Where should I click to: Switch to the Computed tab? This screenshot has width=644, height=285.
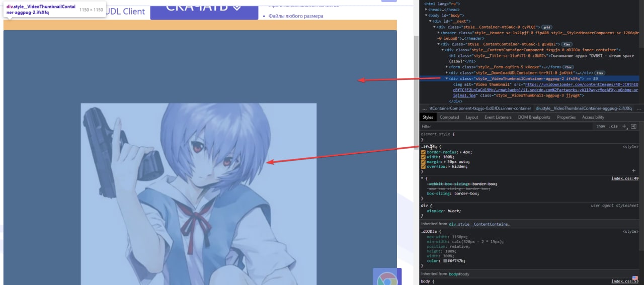[x=449, y=117]
